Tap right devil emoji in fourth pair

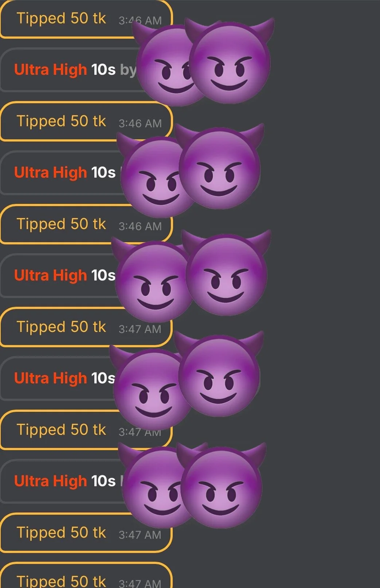click(x=219, y=374)
